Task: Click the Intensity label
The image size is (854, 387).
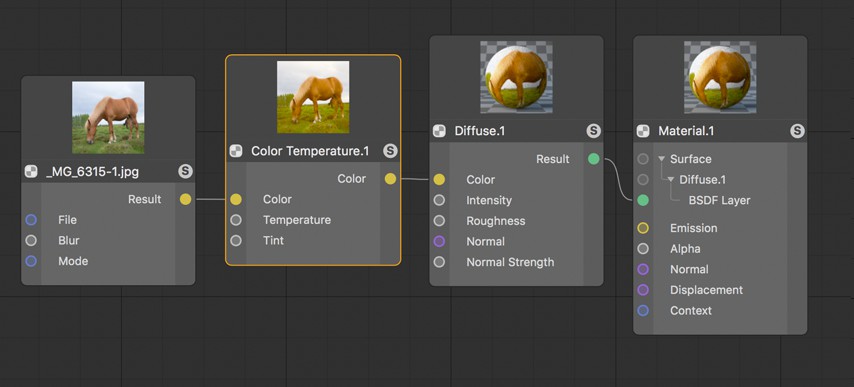Action: pyautogui.click(x=489, y=200)
